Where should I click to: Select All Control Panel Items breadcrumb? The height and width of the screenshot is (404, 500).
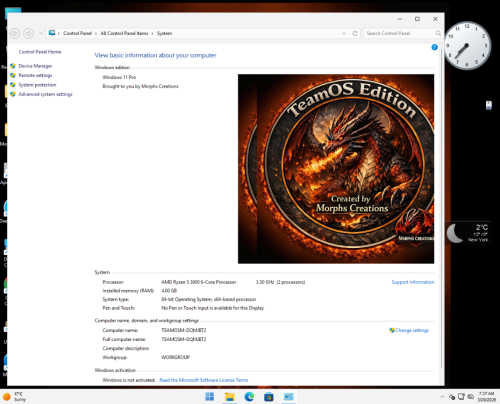click(x=124, y=33)
